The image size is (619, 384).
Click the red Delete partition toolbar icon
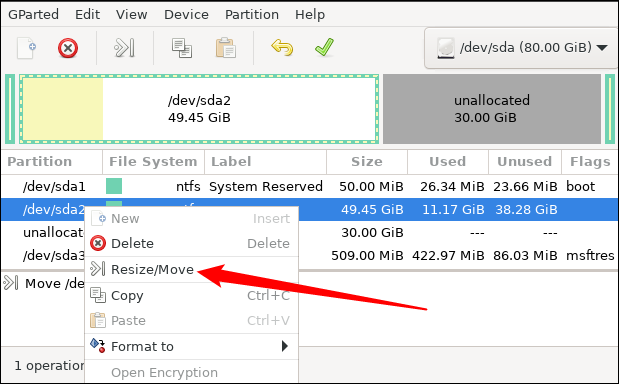(68, 48)
